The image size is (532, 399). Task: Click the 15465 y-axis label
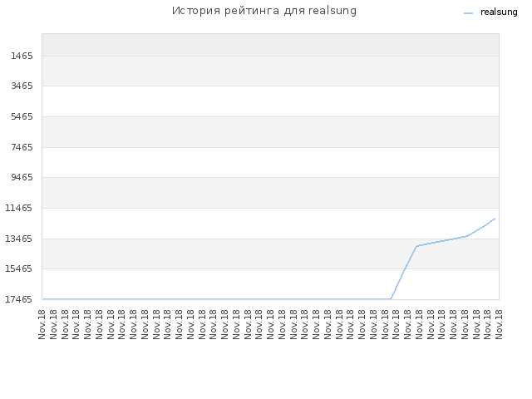tap(19, 268)
